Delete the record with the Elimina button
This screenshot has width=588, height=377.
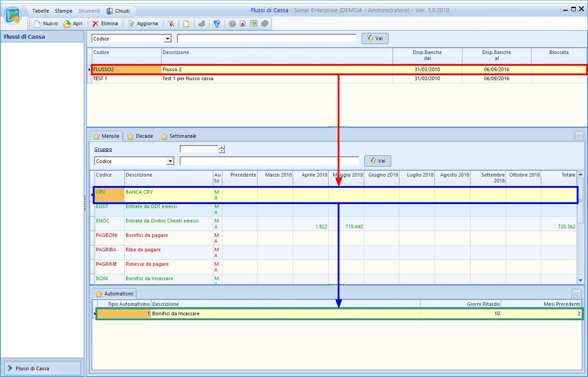(105, 24)
